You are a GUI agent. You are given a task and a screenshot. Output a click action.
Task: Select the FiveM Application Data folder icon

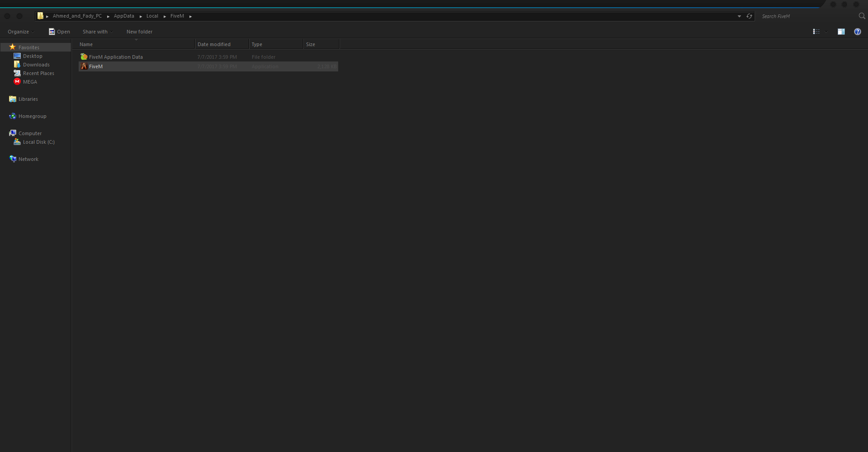tap(84, 57)
